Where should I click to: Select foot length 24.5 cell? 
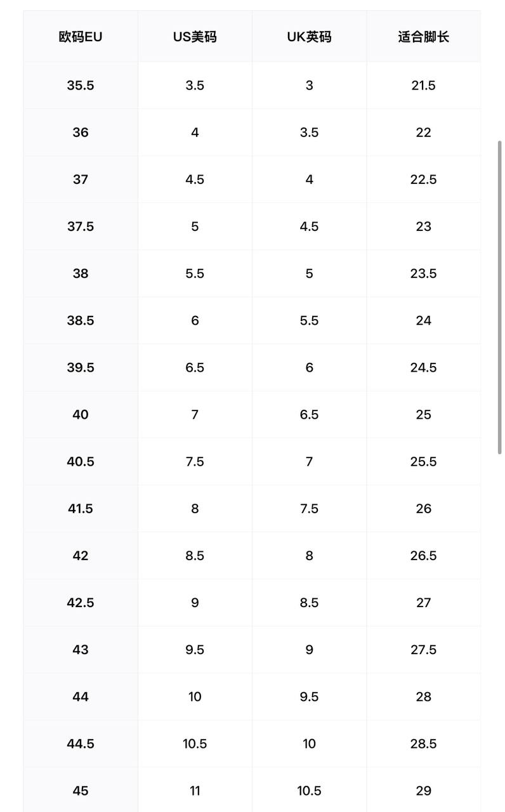423,367
